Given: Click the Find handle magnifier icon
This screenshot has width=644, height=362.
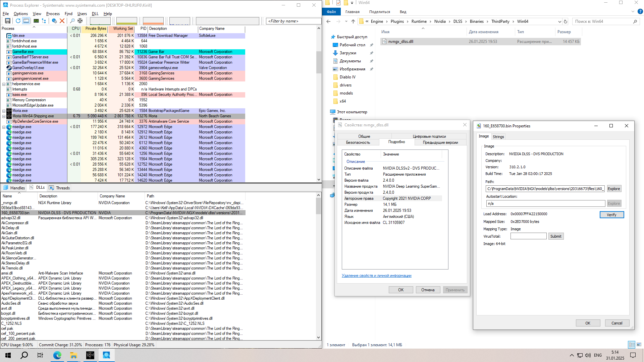Looking at the screenshot, I should point(72,21).
